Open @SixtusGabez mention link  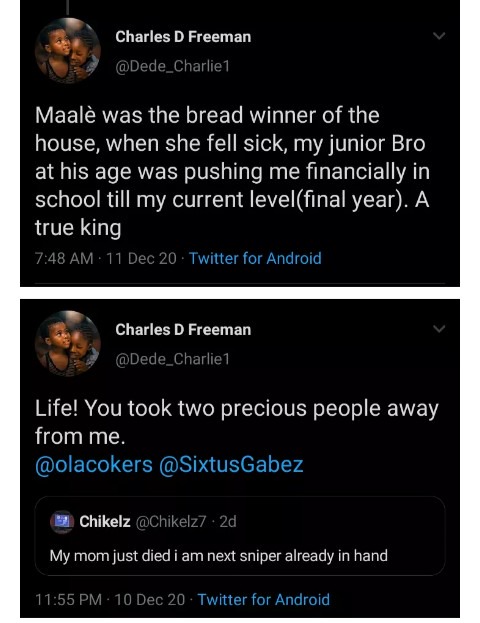(231, 464)
